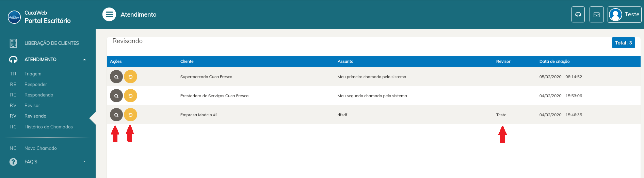Click the Liberação de Clientes building icon

point(13,43)
